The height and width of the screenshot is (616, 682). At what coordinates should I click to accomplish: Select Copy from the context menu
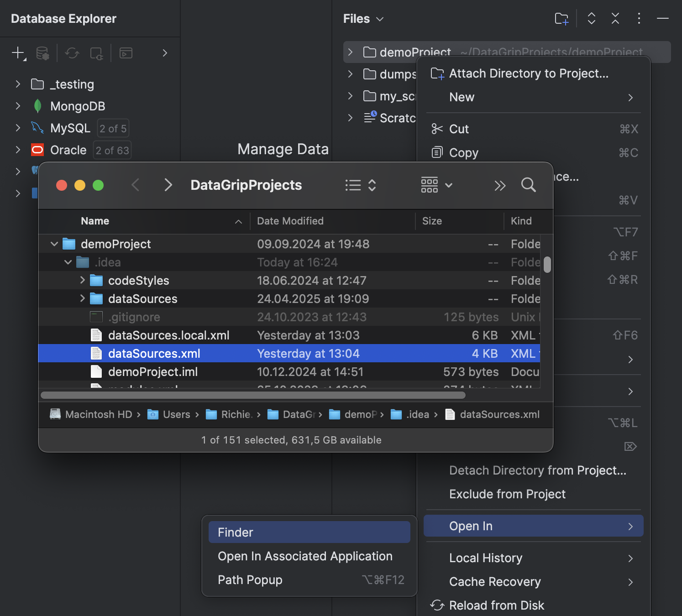click(x=533, y=153)
